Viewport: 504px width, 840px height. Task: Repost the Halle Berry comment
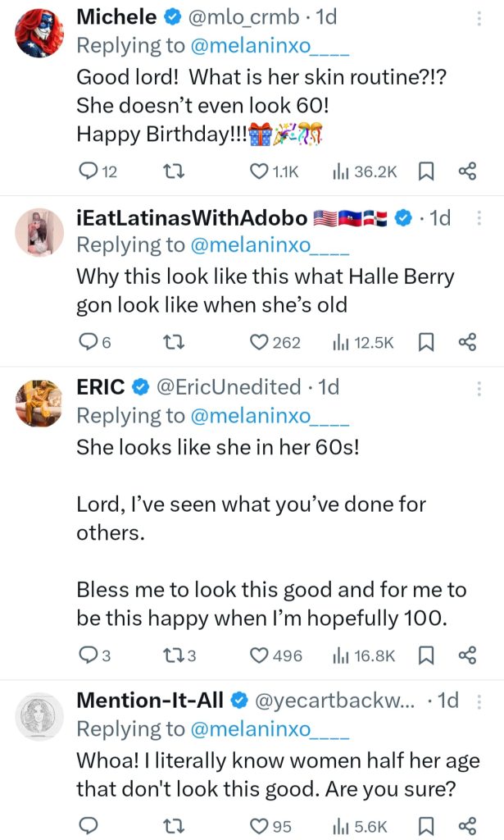172,342
